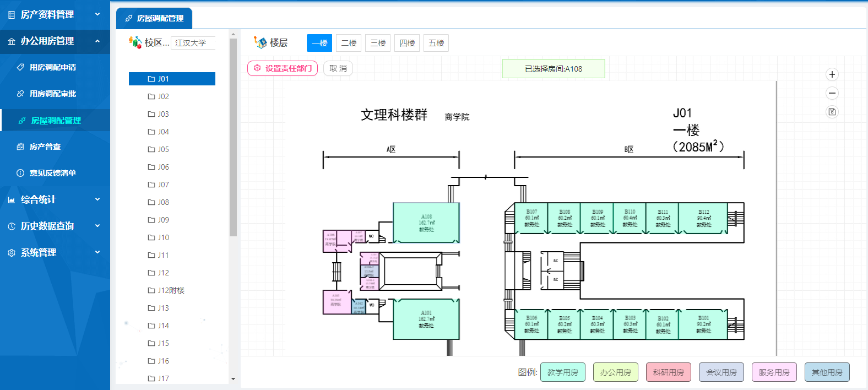Expand the 系统管理 menu chevron
The width and height of the screenshot is (868, 390).
click(97, 252)
